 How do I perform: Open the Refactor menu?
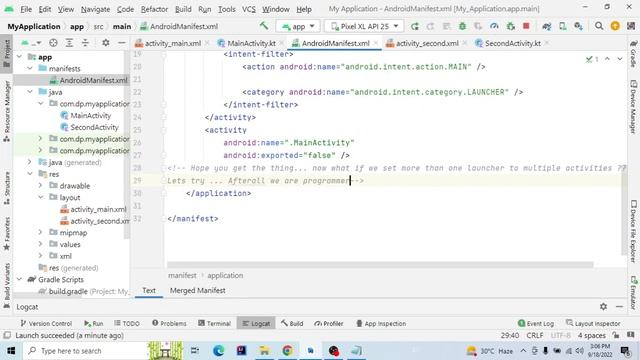tap(154, 9)
